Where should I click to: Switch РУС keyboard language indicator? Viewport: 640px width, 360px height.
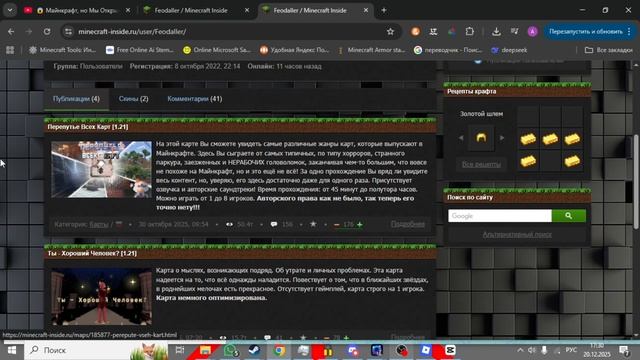coord(571,350)
